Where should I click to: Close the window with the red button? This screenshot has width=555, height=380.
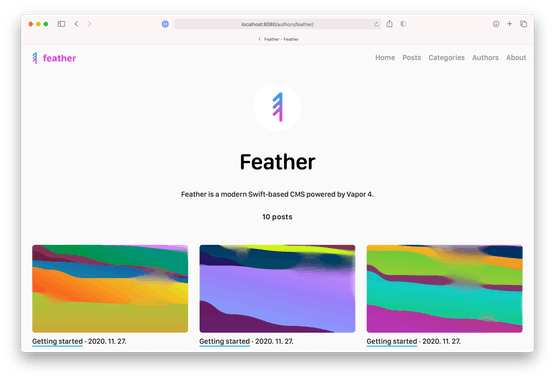click(31, 24)
